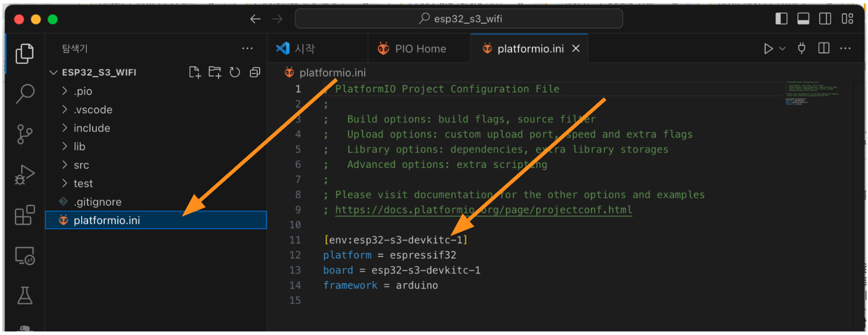The image size is (868, 335).
Task: Click the New File icon in explorer
Action: [x=194, y=72]
